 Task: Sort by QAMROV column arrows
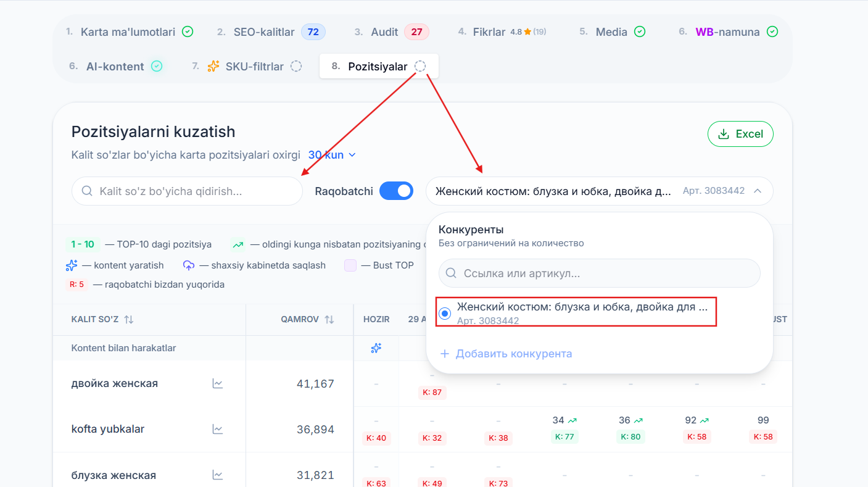click(329, 319)
